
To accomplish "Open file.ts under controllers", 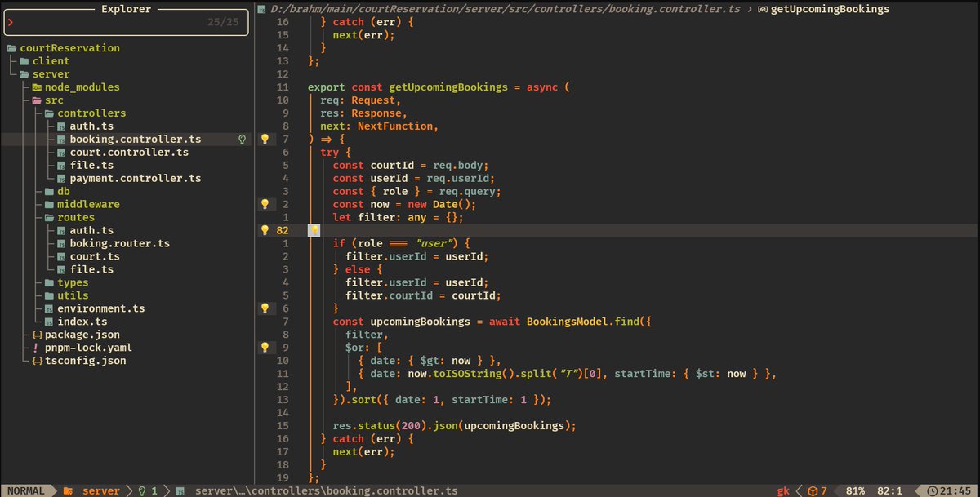I will 91,166.
